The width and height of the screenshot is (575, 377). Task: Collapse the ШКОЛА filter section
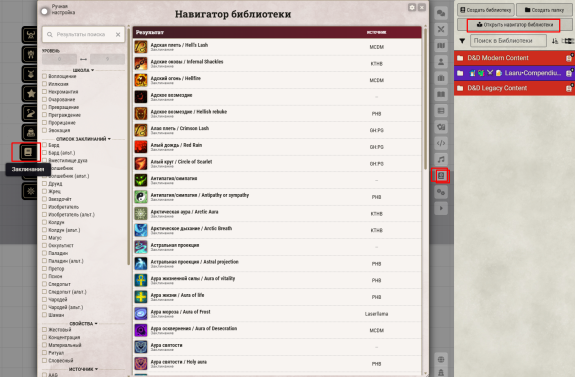tap(83, 70)
